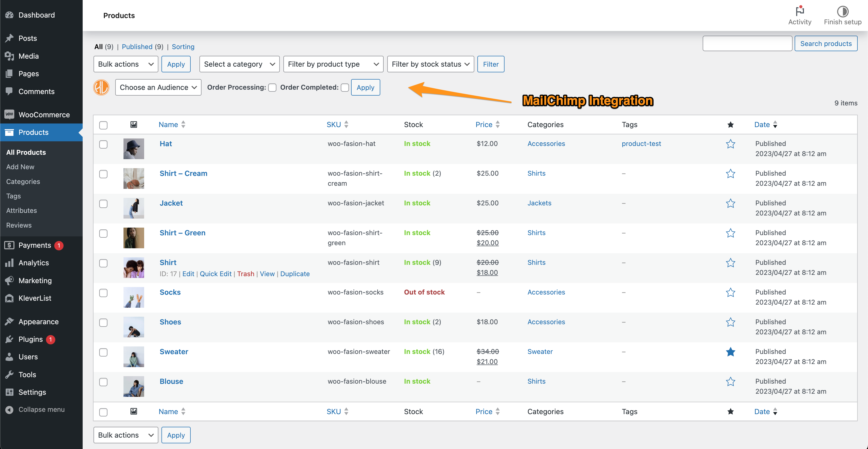Toggle featured star for Shoes
The image size is (868, 449).
(730, 322)
